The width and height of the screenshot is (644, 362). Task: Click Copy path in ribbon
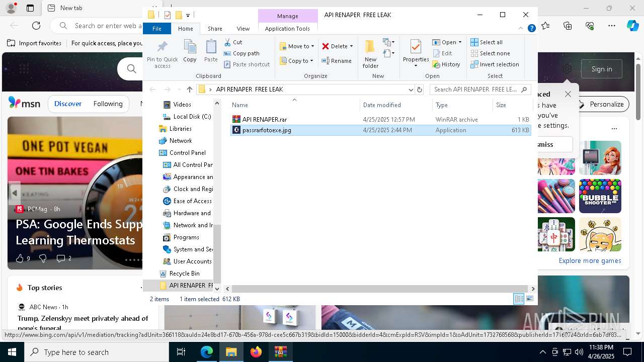click(x=242, y=53)
